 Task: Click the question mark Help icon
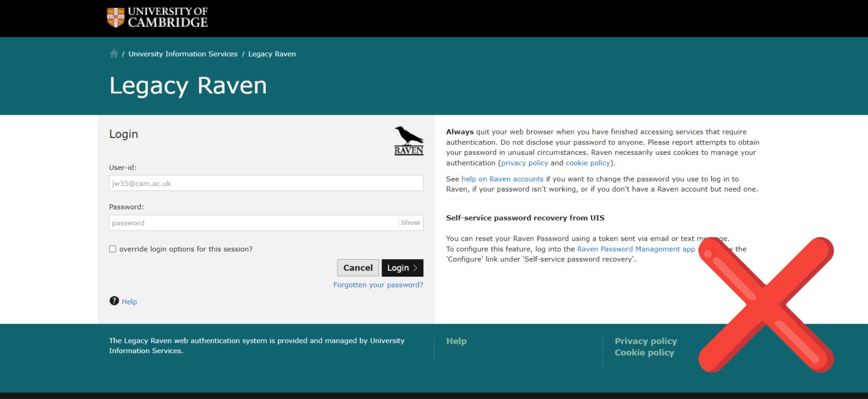tap(114, 301)
